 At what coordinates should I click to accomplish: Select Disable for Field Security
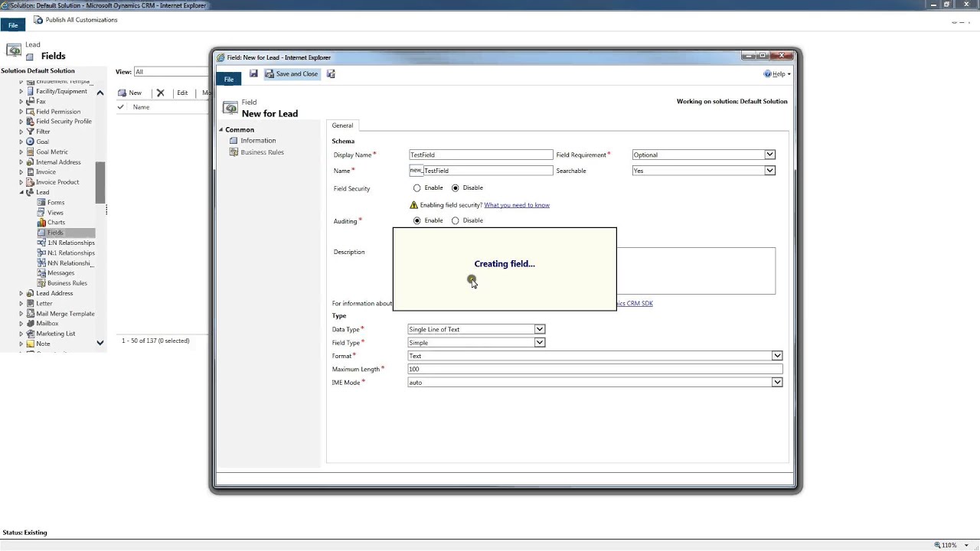[456, 187]
